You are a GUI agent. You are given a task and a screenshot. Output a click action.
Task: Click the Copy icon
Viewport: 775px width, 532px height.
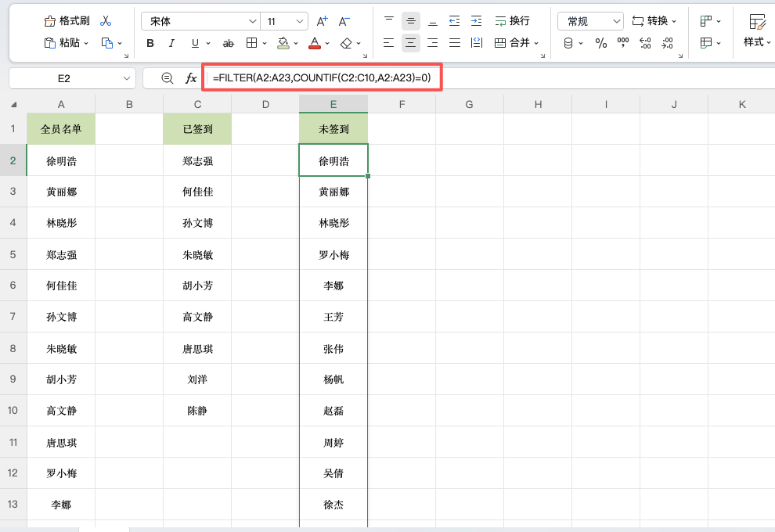tap(106, 43)
